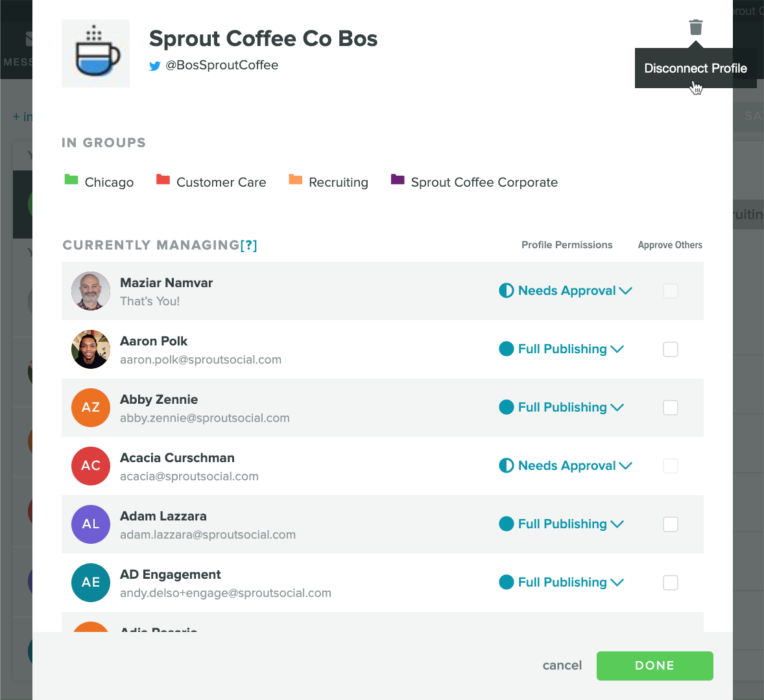Open Aaron Polk's profile photo
764x700 pixels.
[x=91, y=349]
